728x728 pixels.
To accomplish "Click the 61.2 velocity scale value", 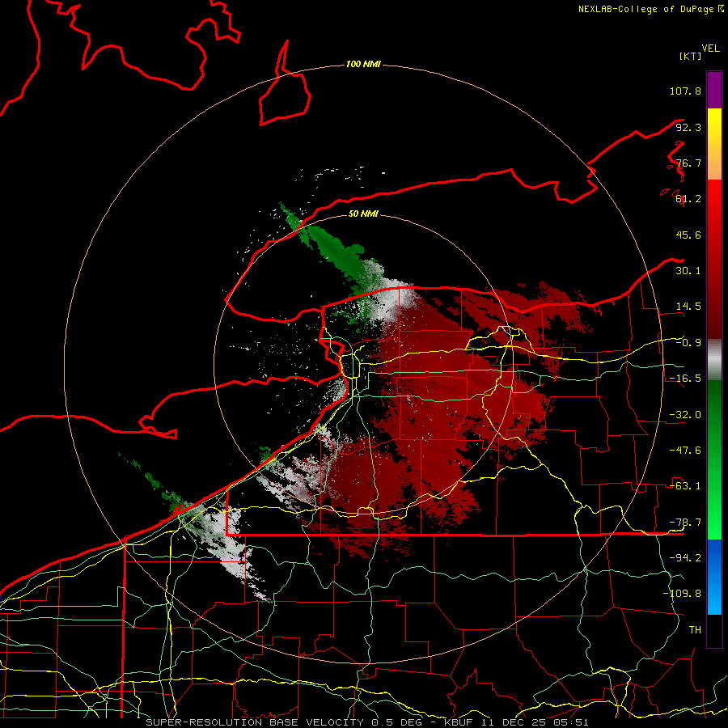I will point(688,199).
